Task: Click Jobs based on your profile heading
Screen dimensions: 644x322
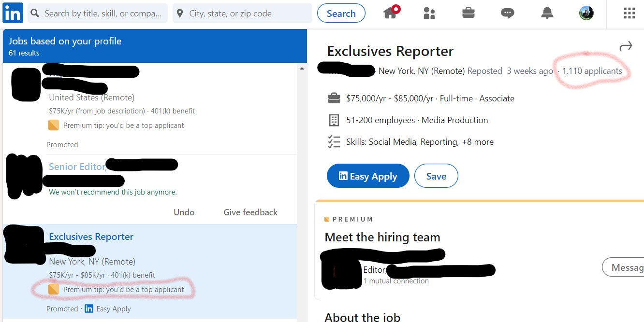Action: (x=65, y=41)
